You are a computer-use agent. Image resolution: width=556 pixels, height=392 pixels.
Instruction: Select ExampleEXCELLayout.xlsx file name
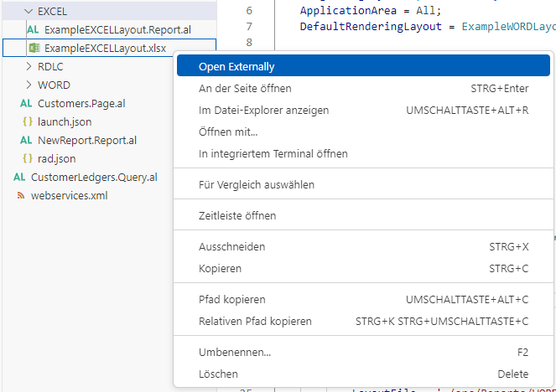[x=105, y=48]
